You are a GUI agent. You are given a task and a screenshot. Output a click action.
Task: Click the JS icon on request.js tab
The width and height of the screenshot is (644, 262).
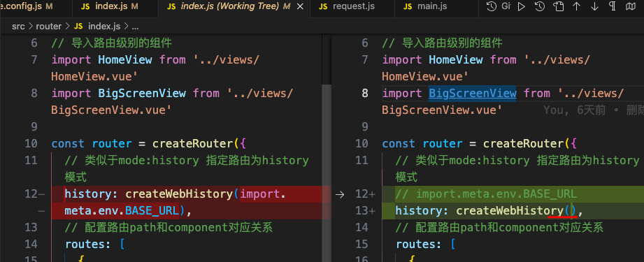[x=323, y=6]
